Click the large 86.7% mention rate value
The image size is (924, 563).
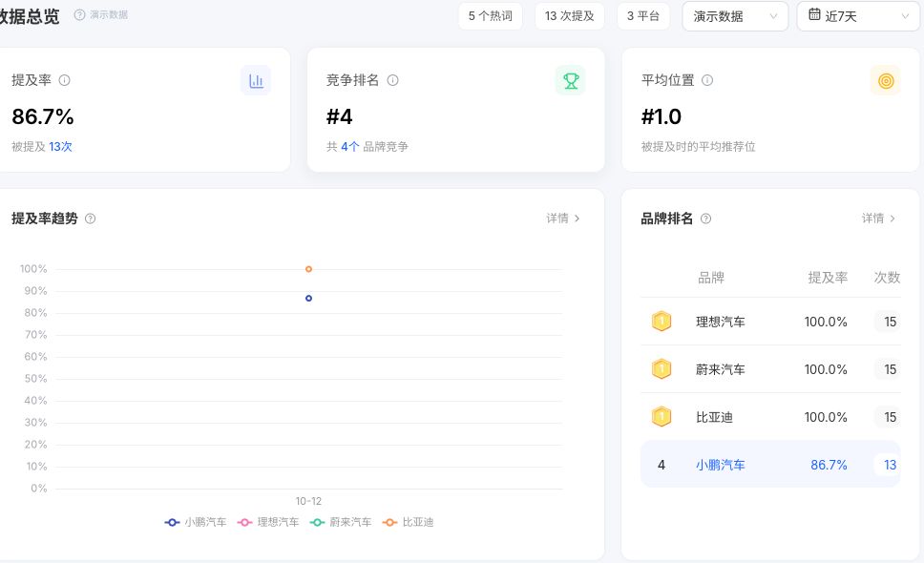coord(43,116)
